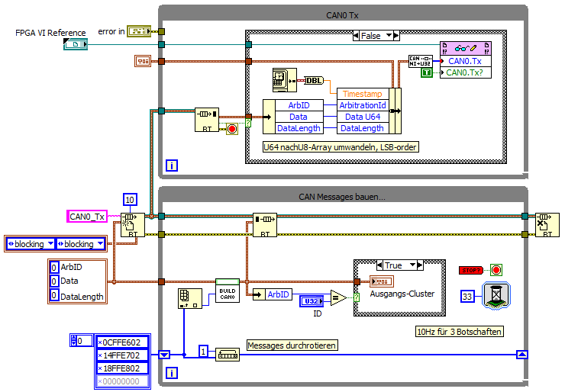Select array element 14FFE702

[122, 355]
